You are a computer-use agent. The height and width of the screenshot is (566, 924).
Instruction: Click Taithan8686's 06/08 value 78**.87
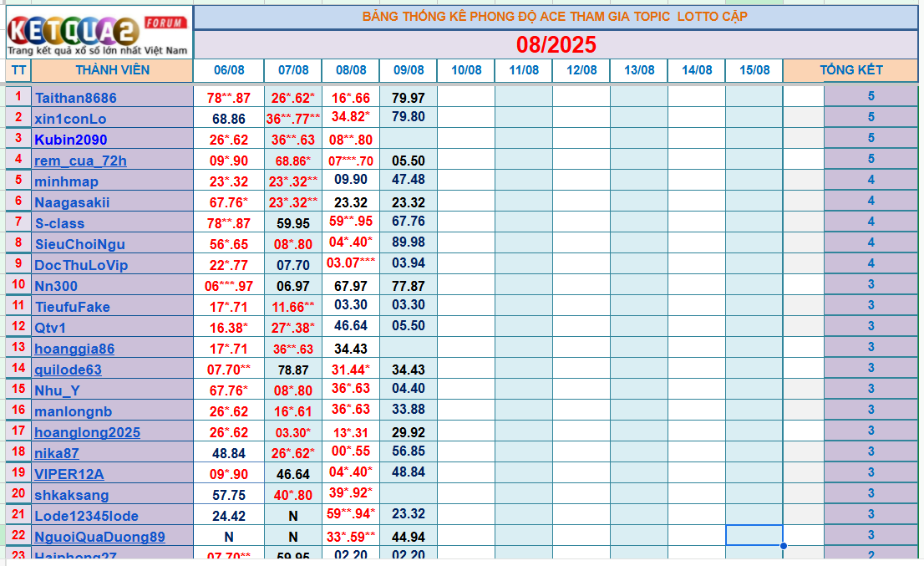pos(229,98)
